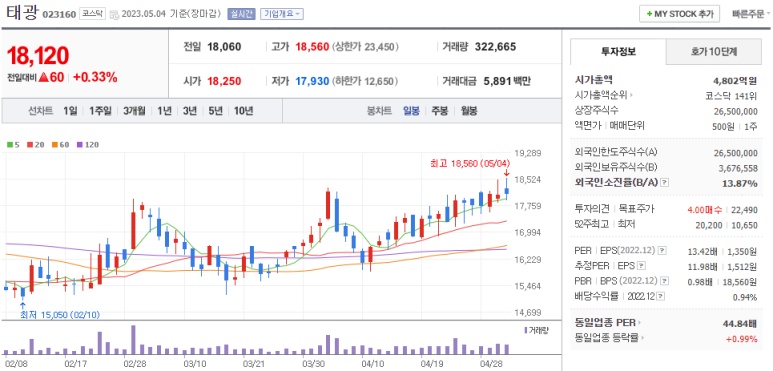Click the tallest volume bar near 02/28

click(133, 340)
